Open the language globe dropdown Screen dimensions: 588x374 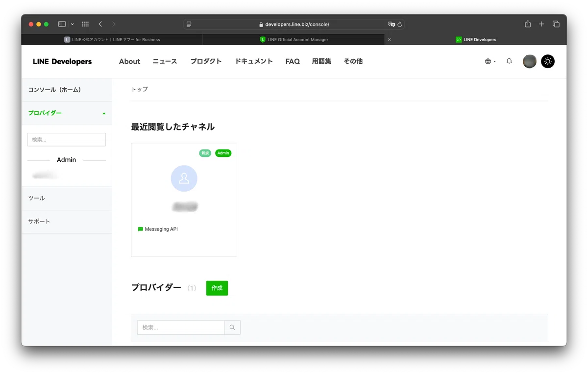coord(490,61)
